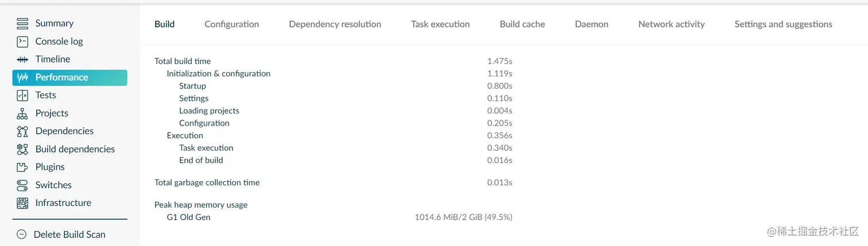The image size is (868, 246).
Task: Click the Timeline waveform icon
Action: (22, 59)
